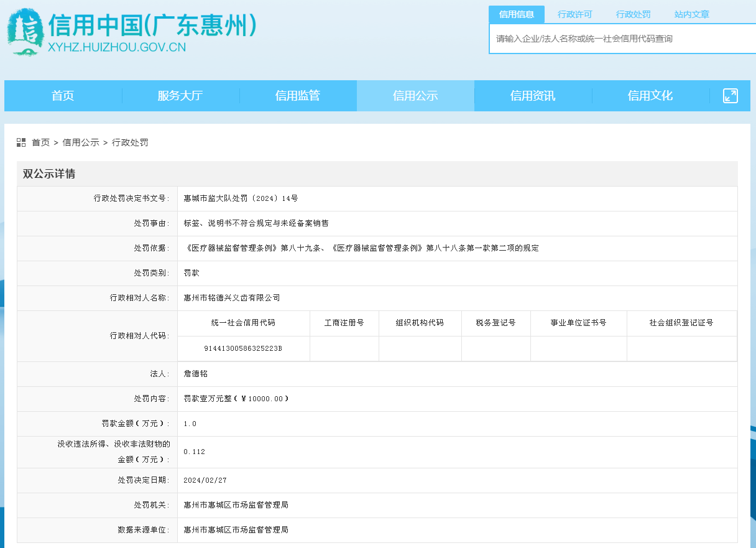Click the 数据来源单位 value 惠州市惠城区市场监督管理局
This screenshot has width=756, height=548.
(236, 531)
